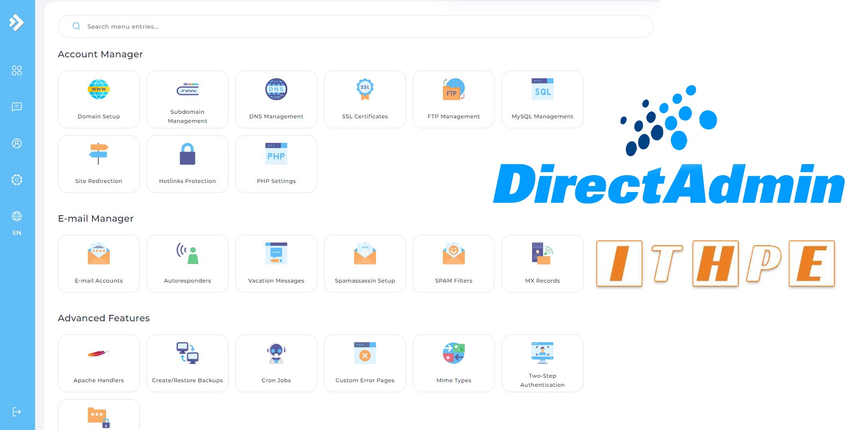
Task: Open language globe selector in sidebar
Action: [17, 216]
